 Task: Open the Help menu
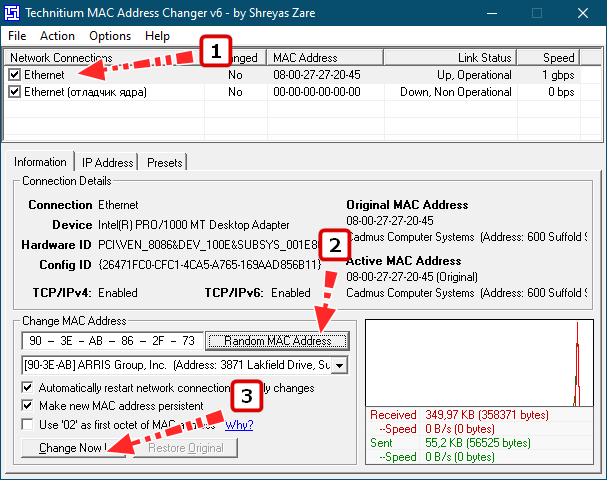[x=157, y=36]
